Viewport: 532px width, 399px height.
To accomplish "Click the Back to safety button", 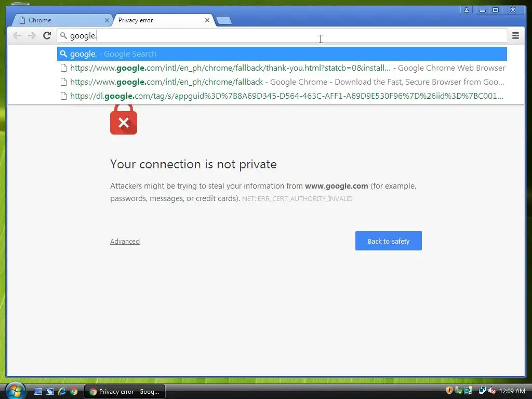I will [389, 241].
